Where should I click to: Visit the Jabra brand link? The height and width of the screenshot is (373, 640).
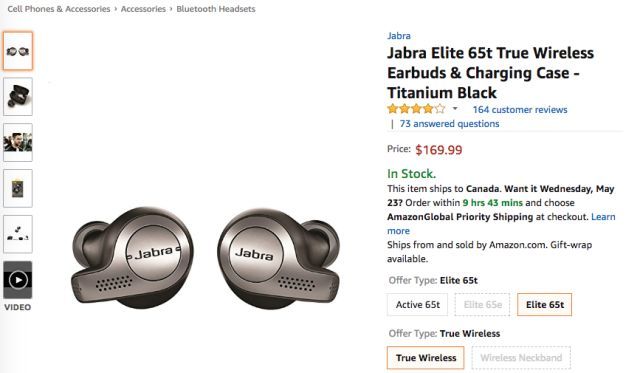399,36
